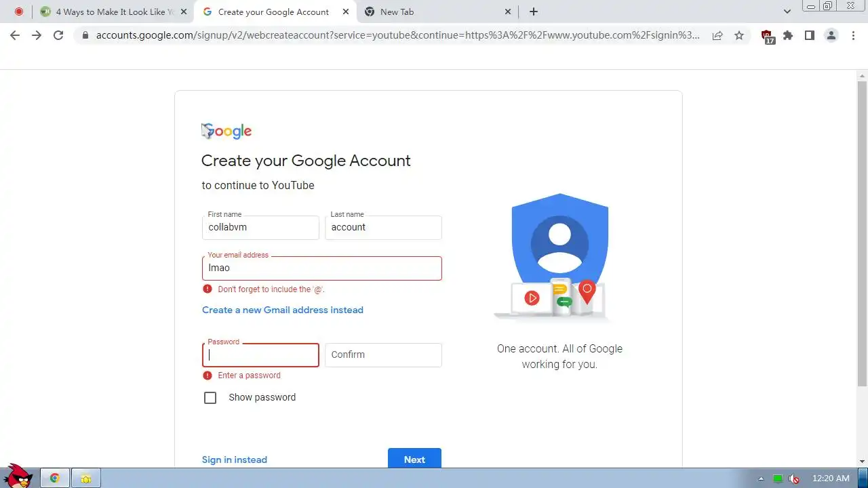Click the blue Next button

pyautogui.click(x=414, y=458)
